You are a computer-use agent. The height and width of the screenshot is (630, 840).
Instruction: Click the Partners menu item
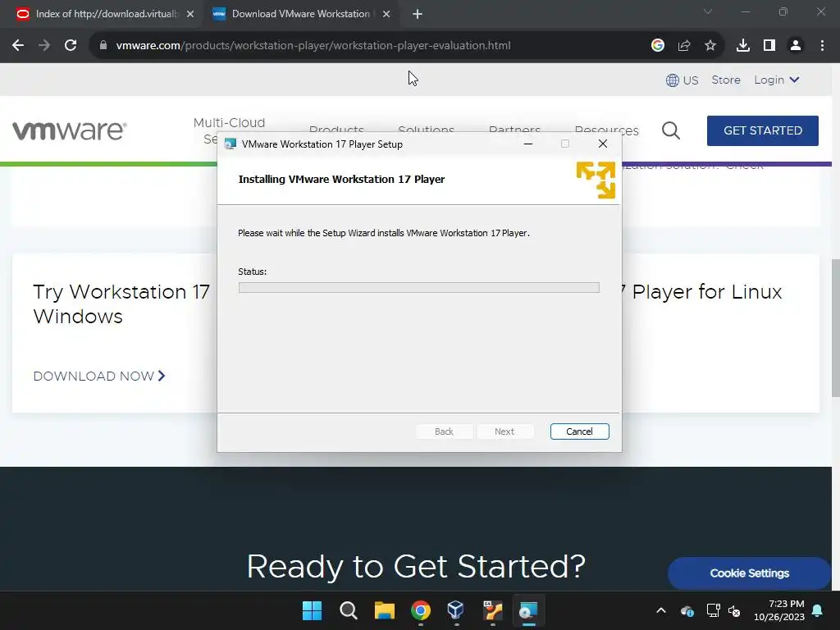[514, 129]
